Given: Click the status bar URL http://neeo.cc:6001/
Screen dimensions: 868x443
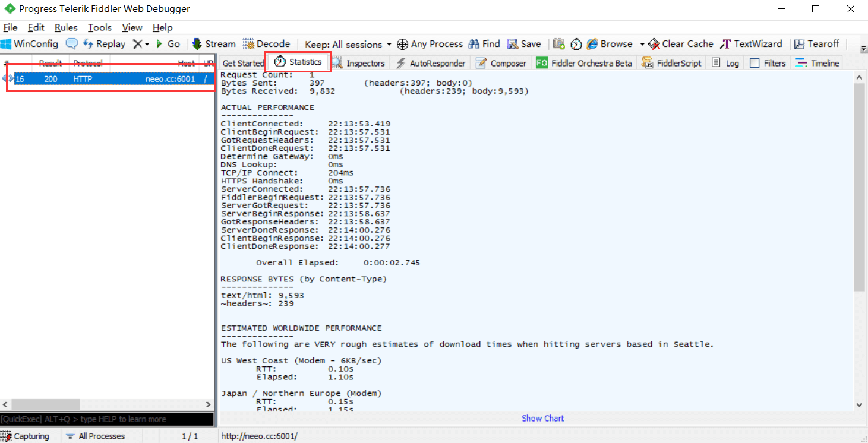Looking at the screenshot, I should [x=259, y=436].
